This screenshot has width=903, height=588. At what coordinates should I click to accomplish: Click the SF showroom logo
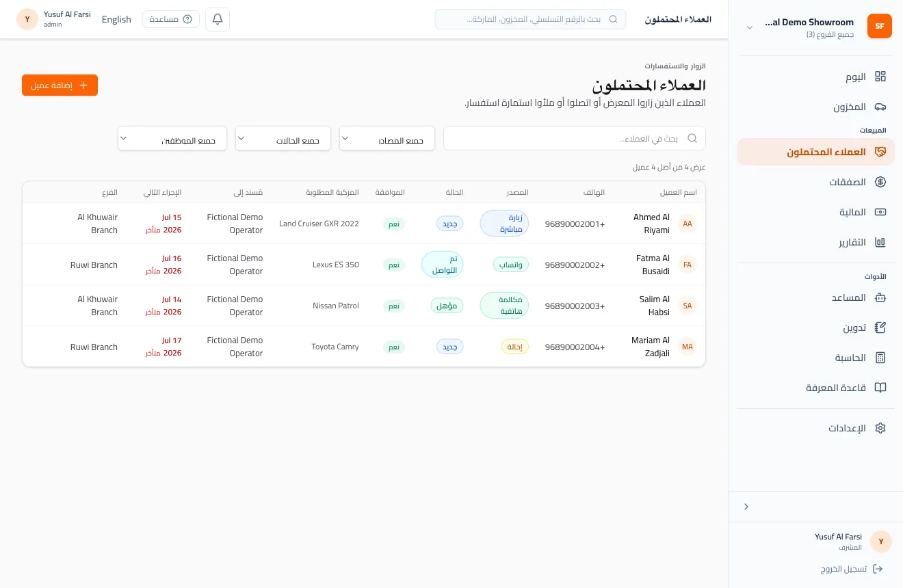880,27
